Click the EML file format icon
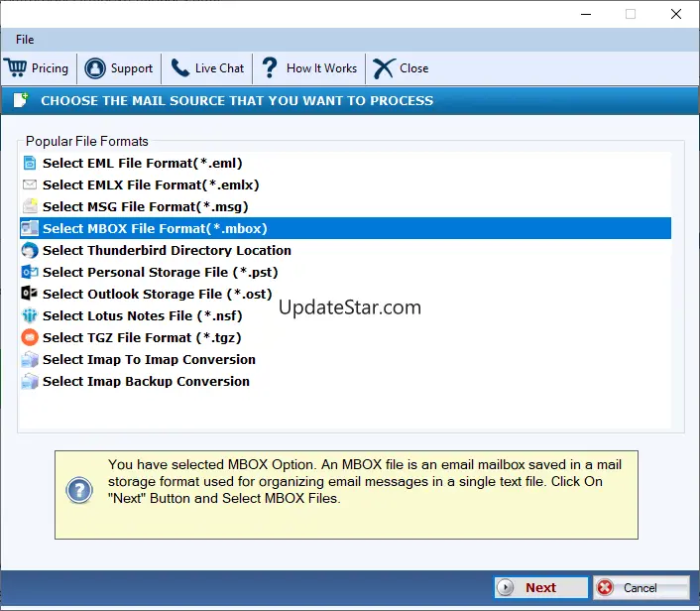Image resolution: width=700 pixels, height=611 pixels. click(30, 163)
